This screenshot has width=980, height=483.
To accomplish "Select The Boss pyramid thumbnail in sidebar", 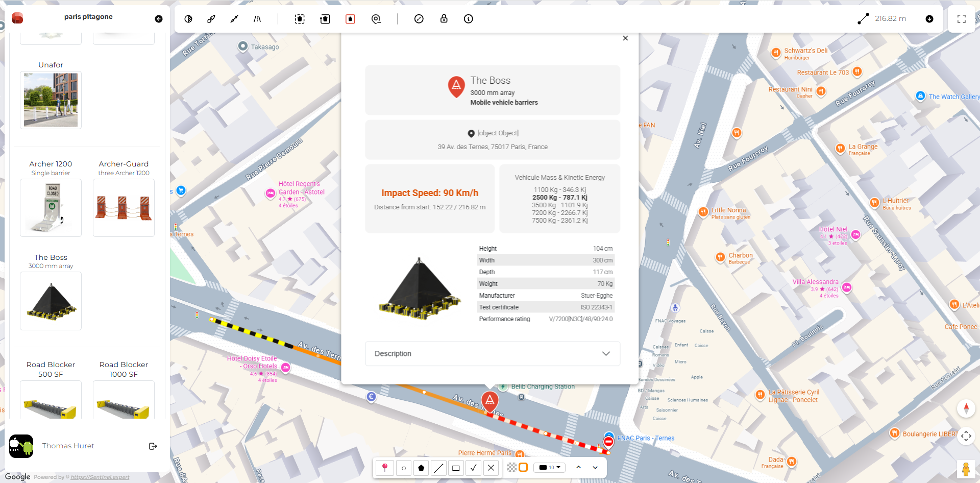I will [51, 301].
